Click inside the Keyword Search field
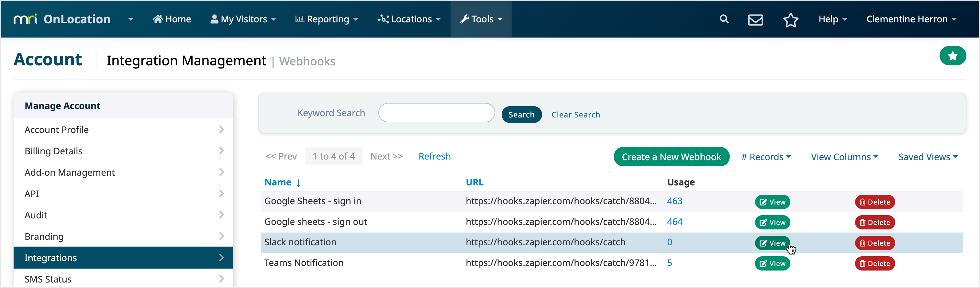 point(436,113)
